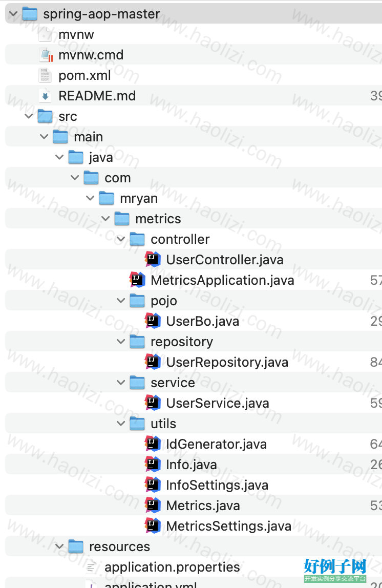
Task: Click the pojo folder icon
Action: [137, 301]
